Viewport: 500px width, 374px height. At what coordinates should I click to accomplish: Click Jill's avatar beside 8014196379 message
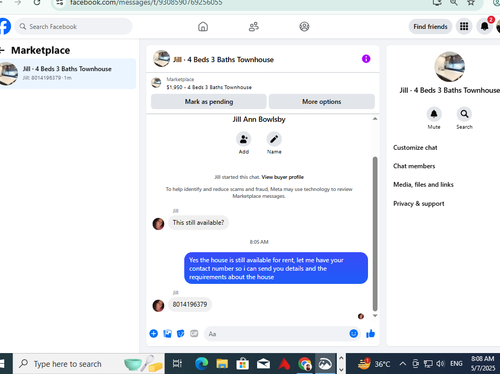tap(158, 305)
